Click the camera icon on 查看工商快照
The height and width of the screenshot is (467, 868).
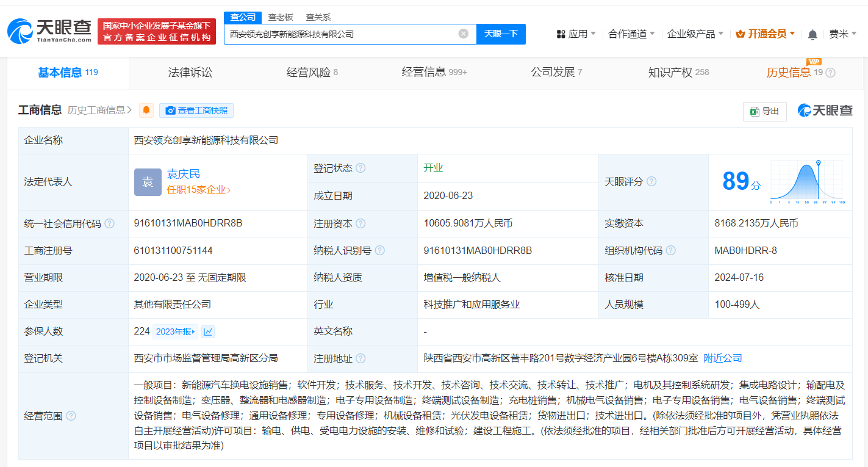click(171, 110)
